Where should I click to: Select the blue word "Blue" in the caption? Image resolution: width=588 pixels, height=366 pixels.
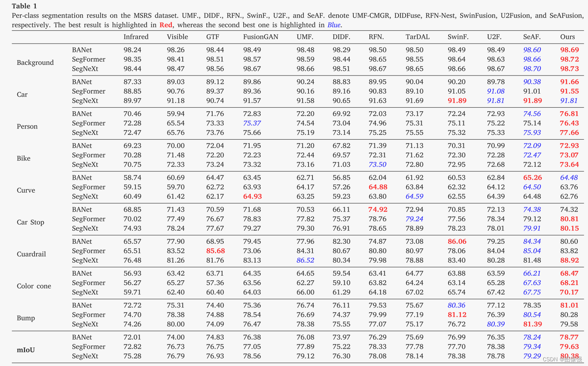[334, 25]
